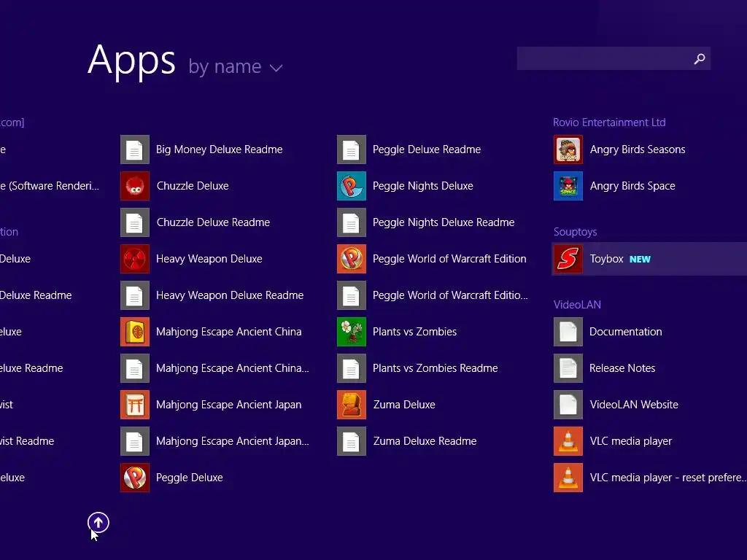Image resolution: width=747 pixels, height=560 pixels.
Task: Open the Toybox app icon
Action: (x=568, y=259)
